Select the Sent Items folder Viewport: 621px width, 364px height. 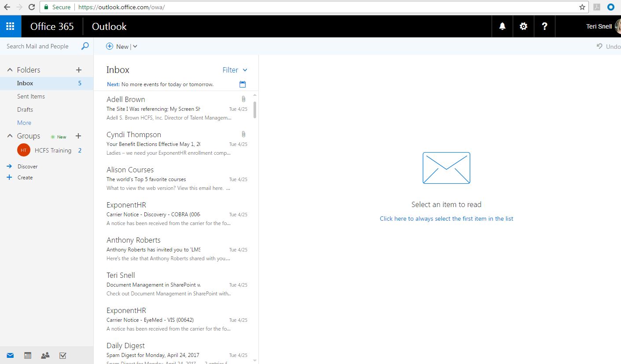click(31, 96)
